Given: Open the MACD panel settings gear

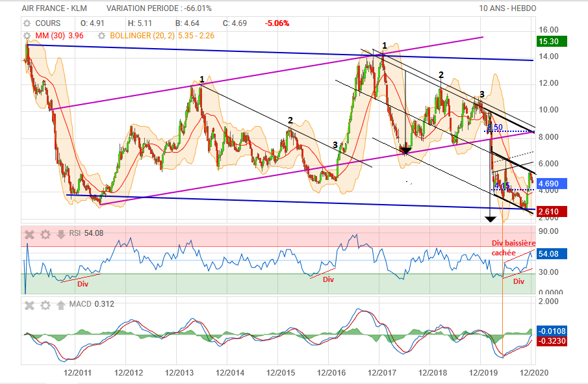Looking at the screenshot, I should click(x=45, y=305).
